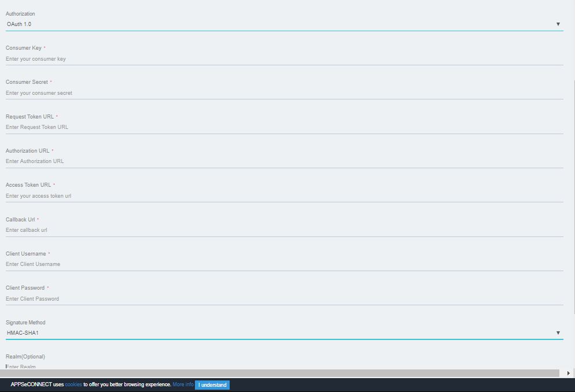Click the I understand button
This screenshot has height=392, width=575.
click(x=212, y=384)
